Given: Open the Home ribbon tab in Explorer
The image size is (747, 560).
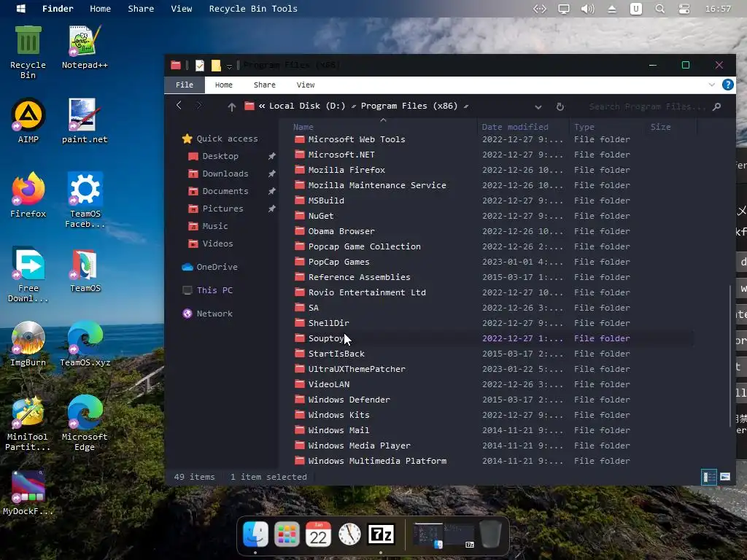Looking at the screenshot, I should 223,85.
